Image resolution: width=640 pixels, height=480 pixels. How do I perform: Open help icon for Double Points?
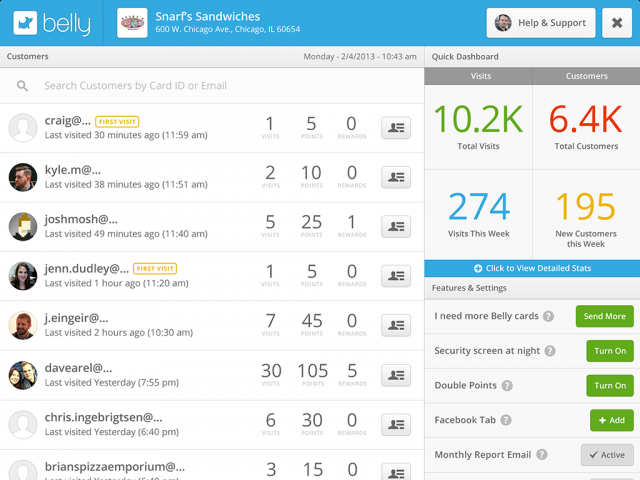coord(507,386)
